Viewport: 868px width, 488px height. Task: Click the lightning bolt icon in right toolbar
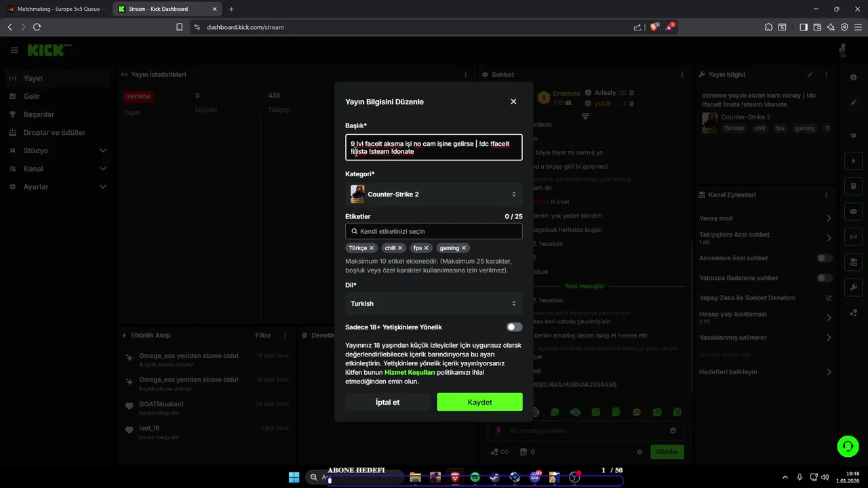(853, 161)
